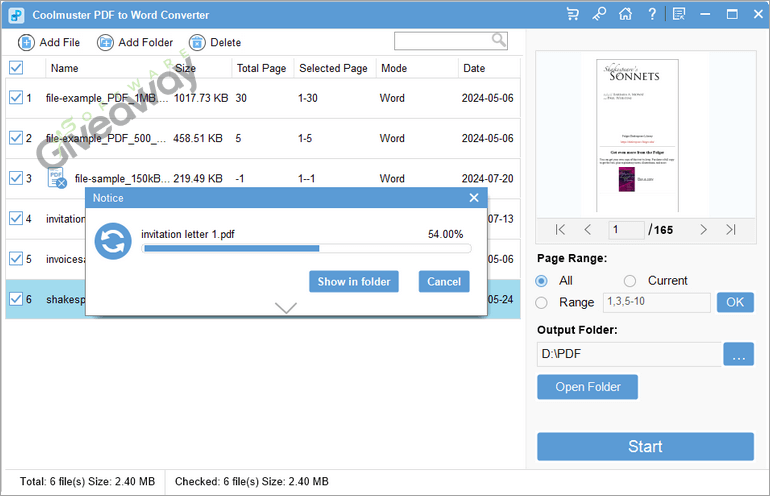The height and width of the screenshot is (496, 770).
Task: Click the register key icon
Action: (599, 14)
